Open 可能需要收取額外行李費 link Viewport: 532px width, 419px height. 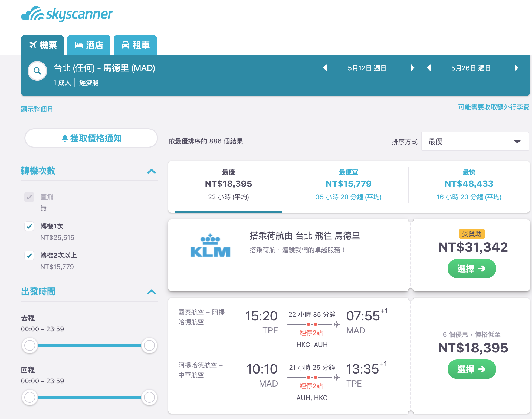click(x=494, y=107)
